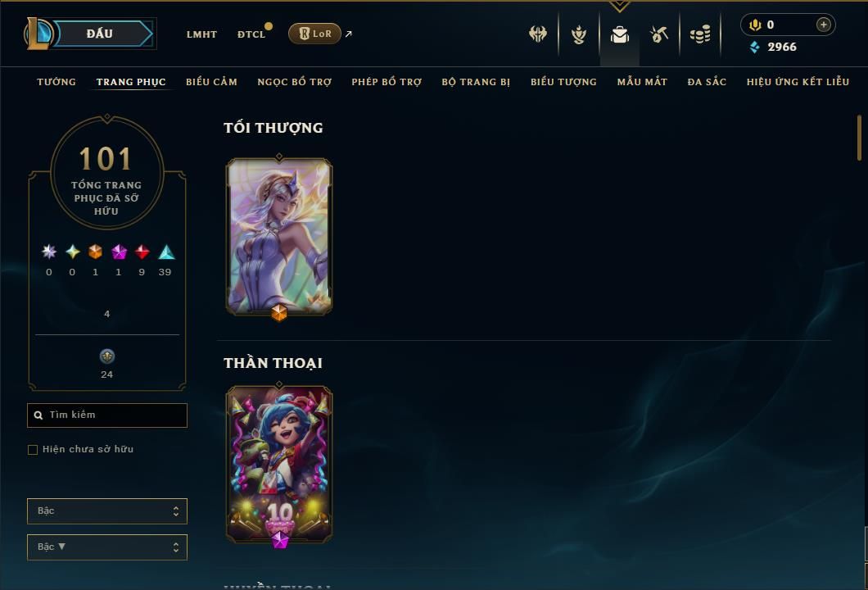
Task: Select the orange Ultimate tier gem
Action: pyautogui.click(x=95, y=252)
